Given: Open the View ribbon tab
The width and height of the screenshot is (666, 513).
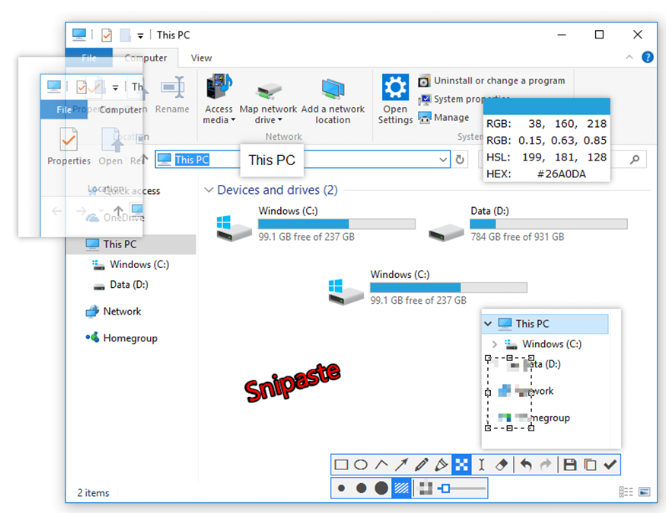Looking at the screenshot, I should click(201, 58).
